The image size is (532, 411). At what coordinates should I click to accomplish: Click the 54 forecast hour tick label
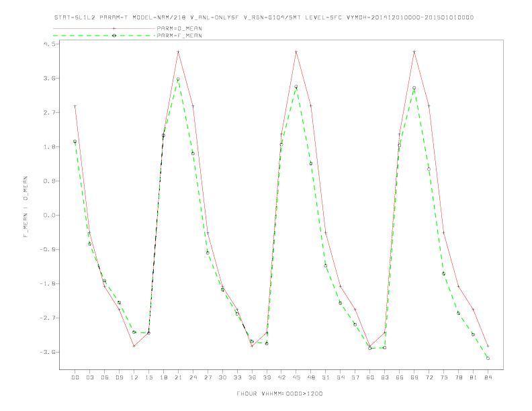point(341,377)
